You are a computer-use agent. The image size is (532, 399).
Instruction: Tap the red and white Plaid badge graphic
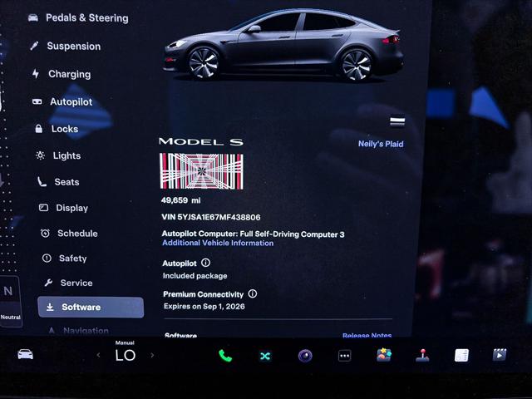[x=201, y=171]
